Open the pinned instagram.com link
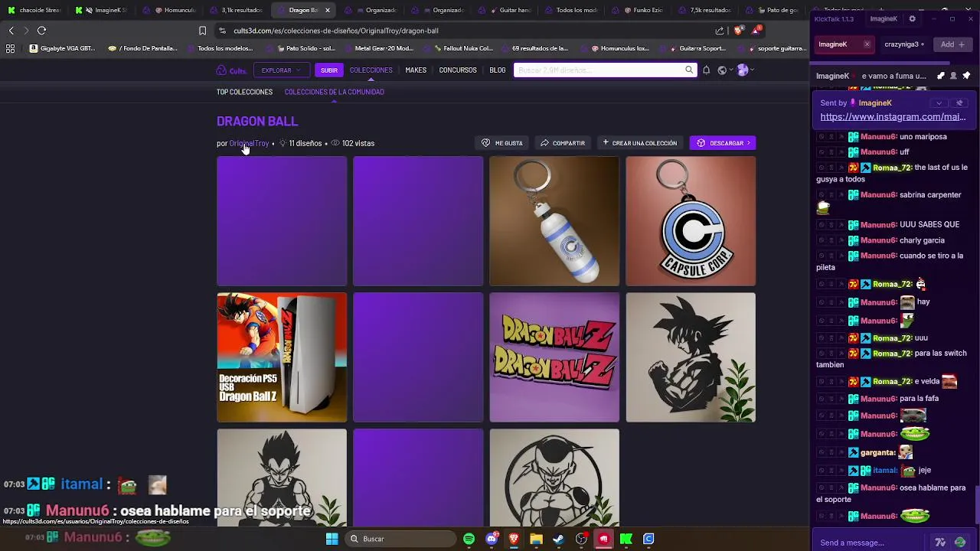 tap(893, 117)
